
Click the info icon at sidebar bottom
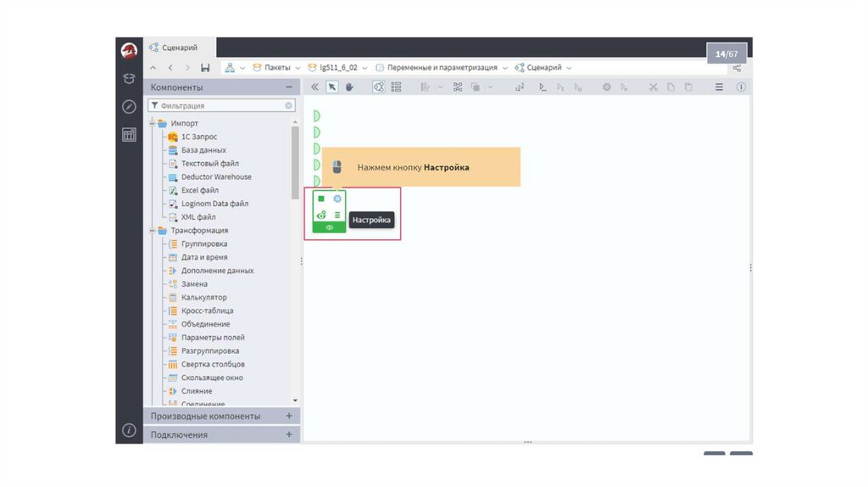pos(129,430)
